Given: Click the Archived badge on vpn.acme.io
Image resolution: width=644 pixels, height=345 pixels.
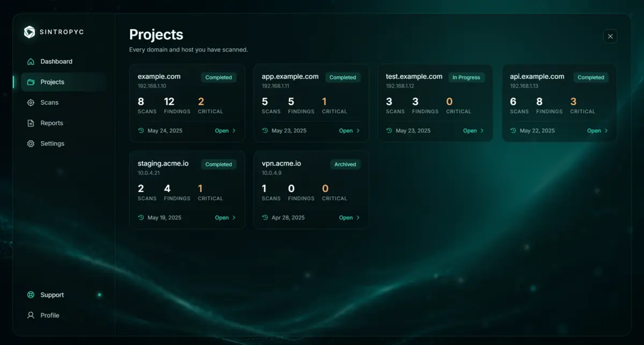Looking at the screenshot, I should [345, 164].
